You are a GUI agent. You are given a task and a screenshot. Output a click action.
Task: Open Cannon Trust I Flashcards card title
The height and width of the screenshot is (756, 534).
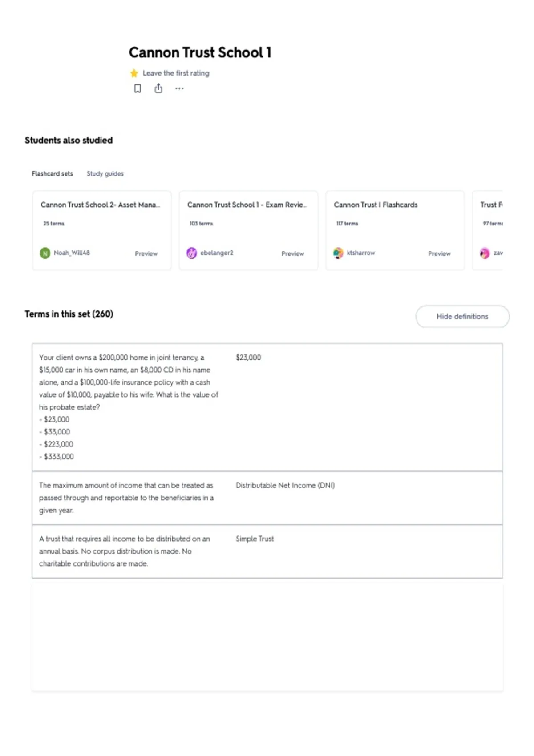click(376, 205)
